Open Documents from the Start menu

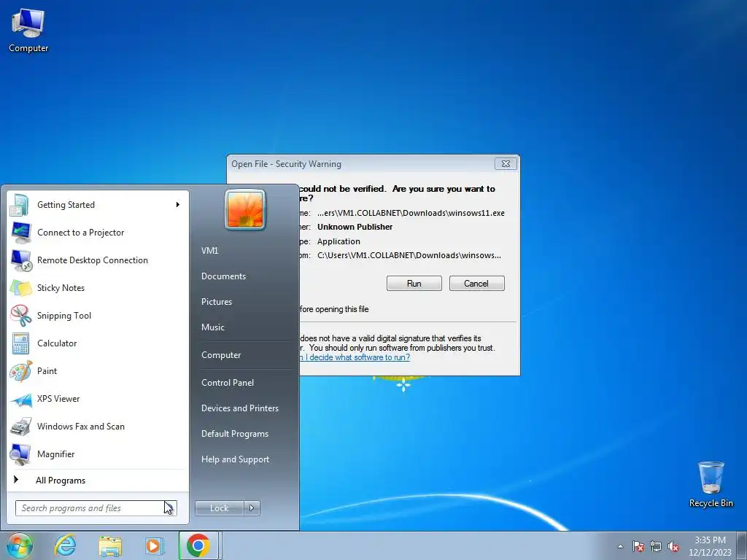click(223, 276)
